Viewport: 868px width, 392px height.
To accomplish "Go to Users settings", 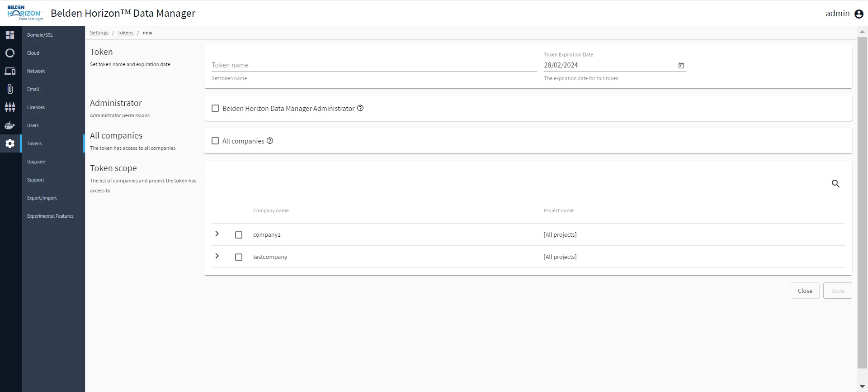I will tap(53, 125).
